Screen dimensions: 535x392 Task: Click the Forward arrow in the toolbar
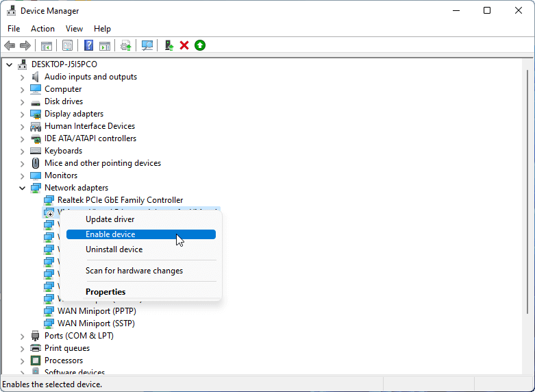tap(25, 45)
